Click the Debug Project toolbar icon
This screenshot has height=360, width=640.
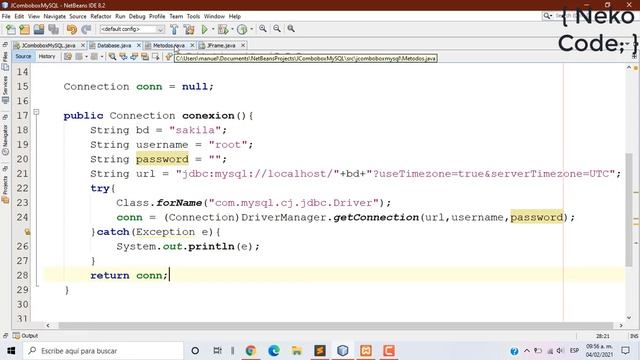point(223,29)
